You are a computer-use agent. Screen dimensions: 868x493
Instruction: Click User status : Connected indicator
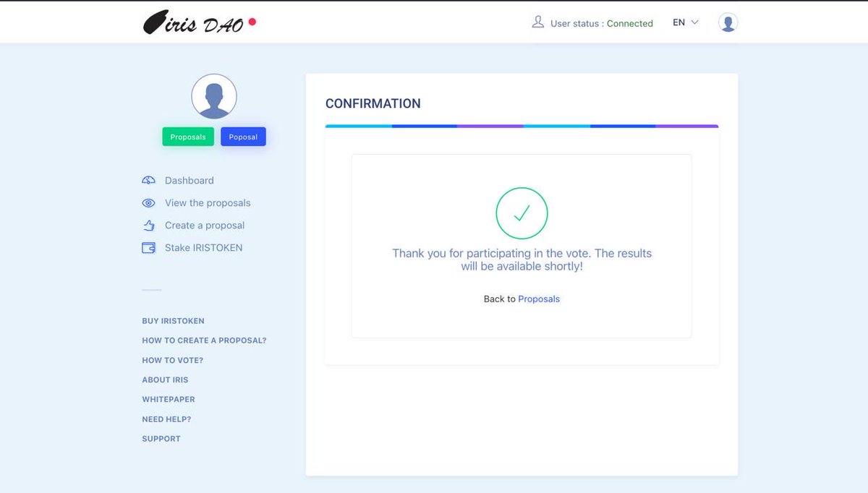[602, 22]
